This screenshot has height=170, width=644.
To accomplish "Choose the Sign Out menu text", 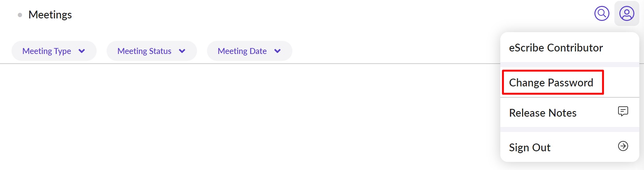I will (530, 147).
